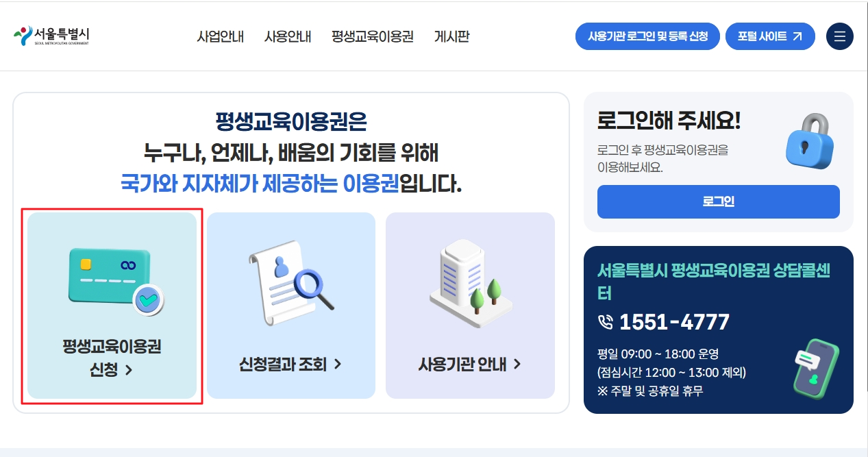This screenshot has width=868, height=457.
Task: Click the Seoul Metropolitan Government logo
Action: [x=51, y=36]
